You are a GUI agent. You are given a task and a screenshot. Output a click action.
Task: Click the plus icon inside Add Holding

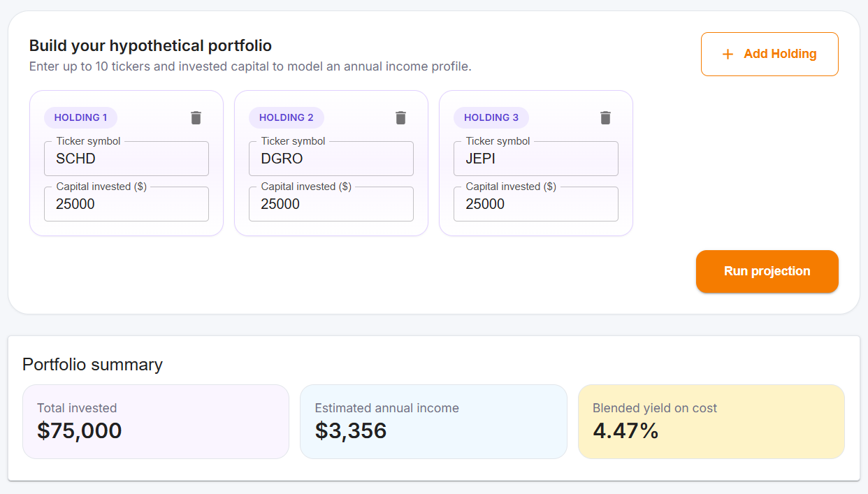(x=728, y=54)
